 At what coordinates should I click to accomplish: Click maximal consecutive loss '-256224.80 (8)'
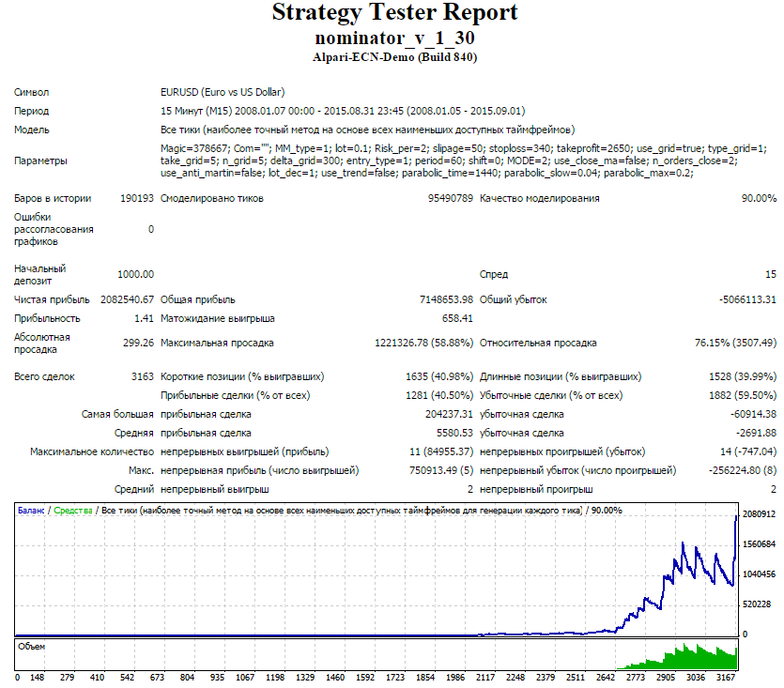[x=743, y=471]
